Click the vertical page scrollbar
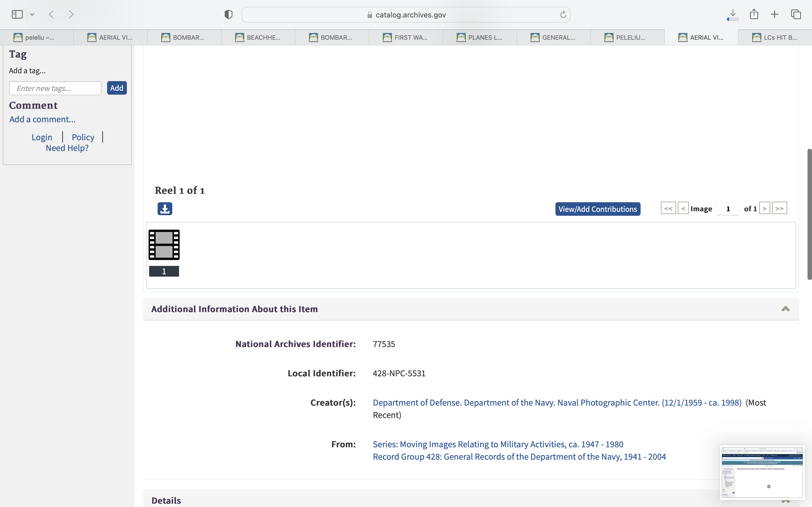 click(809, 215)
